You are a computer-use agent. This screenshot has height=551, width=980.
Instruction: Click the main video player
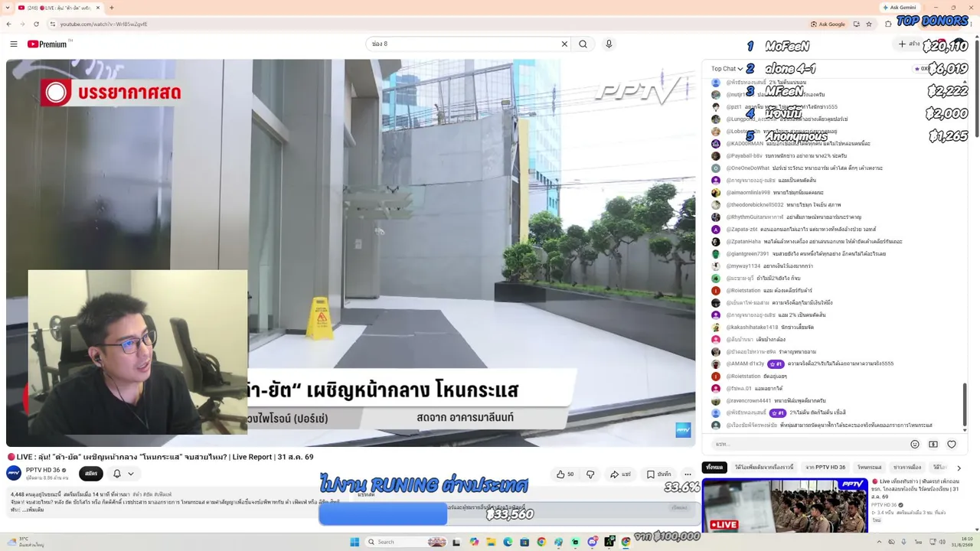pos(351,253)
